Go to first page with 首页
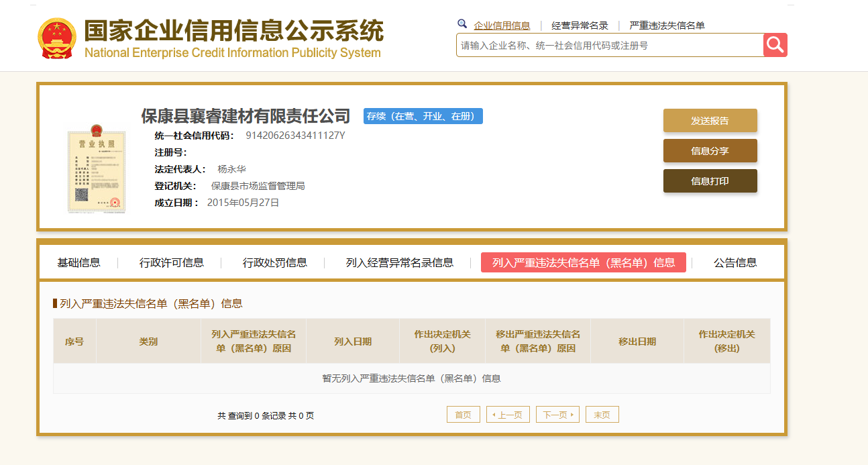Viewport: 868px width, 465px height. (464, 415)
